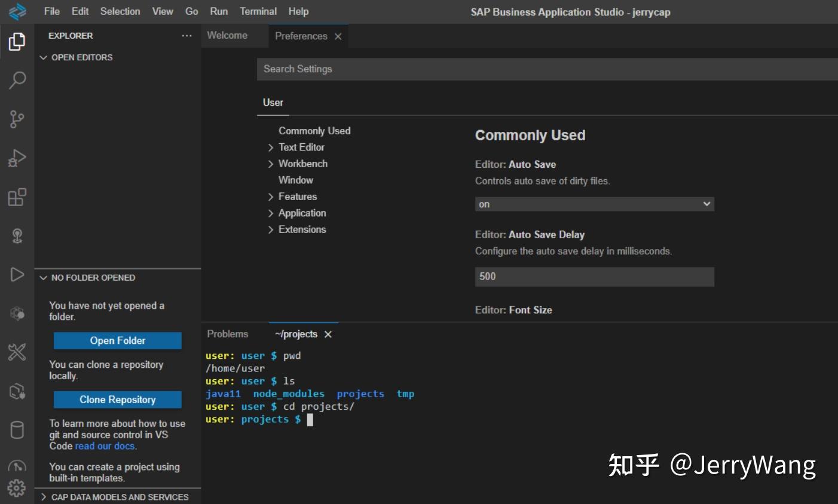
Task: Open the Source Control branch icon
Action: (x=17, y=119)
